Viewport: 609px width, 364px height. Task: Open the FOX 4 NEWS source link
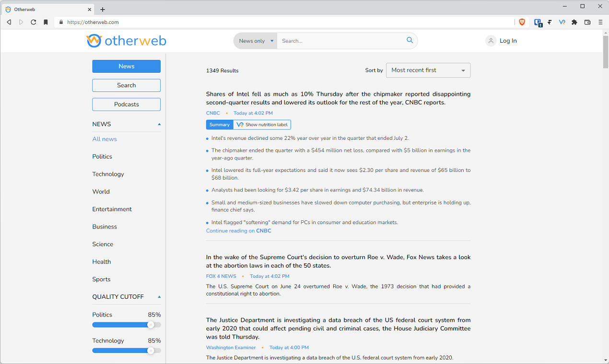221,276
